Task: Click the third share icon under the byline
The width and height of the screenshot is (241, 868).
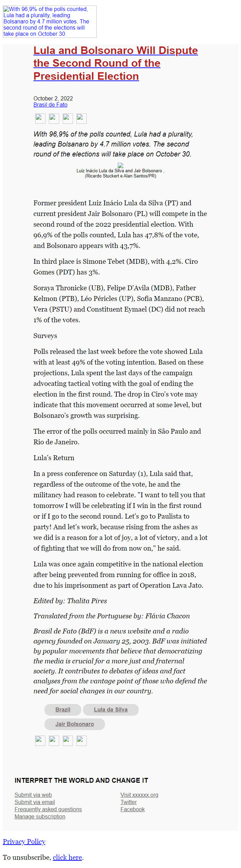Action: (x=68, y=118)
